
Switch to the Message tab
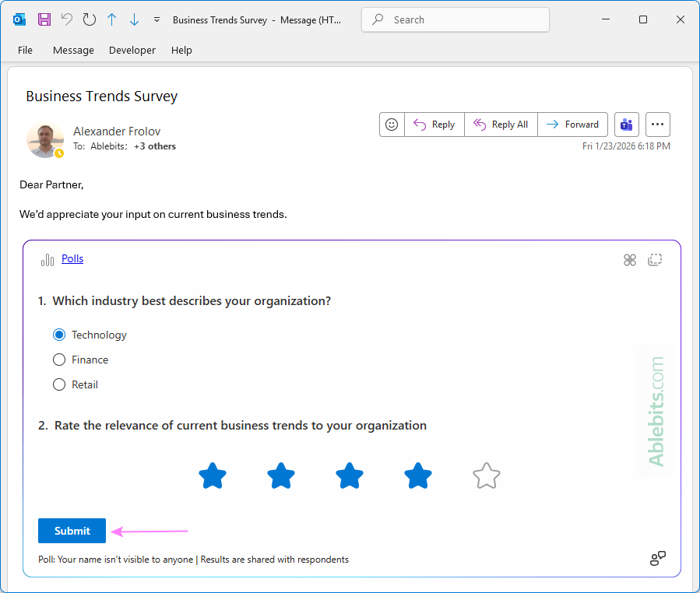pos(72,50)
